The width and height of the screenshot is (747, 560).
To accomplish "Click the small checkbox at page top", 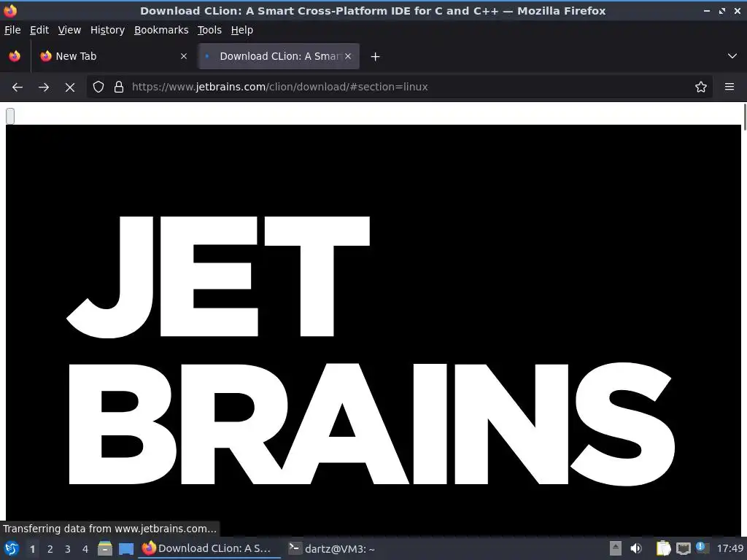I will coord(10,116).
